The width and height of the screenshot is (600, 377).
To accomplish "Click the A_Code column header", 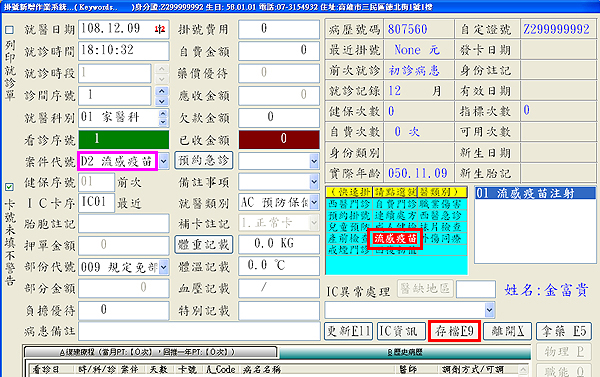I will pos(220,370).
